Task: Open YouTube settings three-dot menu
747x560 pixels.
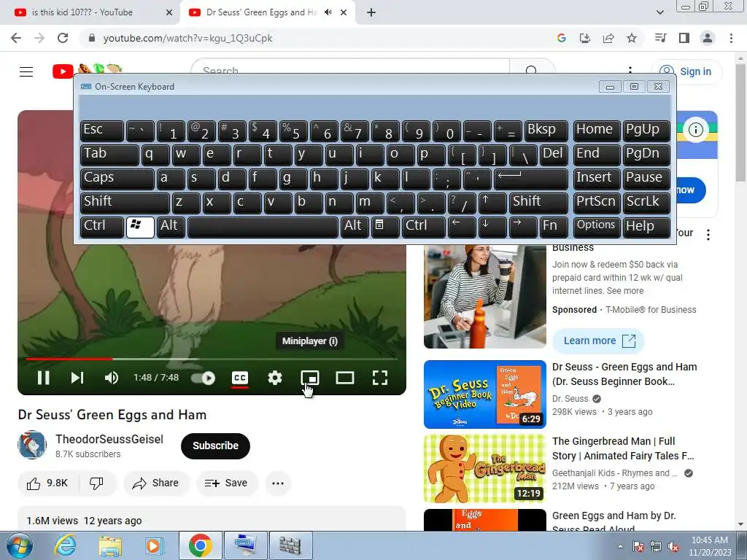Action: pos(630,71)
